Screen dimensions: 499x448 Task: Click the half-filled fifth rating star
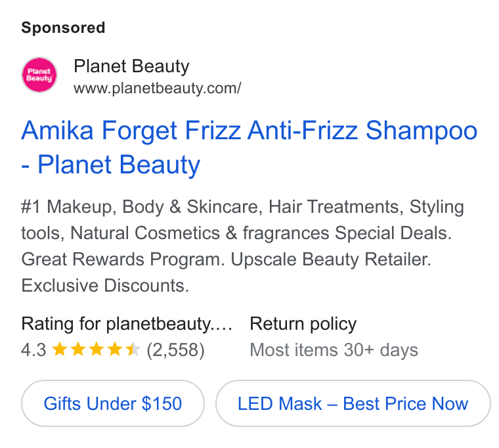(133, 349)
